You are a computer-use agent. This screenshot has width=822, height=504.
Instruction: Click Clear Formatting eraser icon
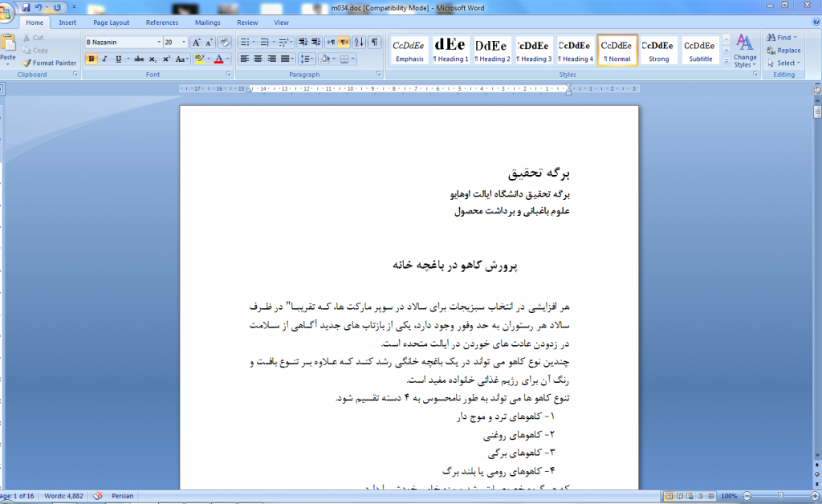coord(224,43)
